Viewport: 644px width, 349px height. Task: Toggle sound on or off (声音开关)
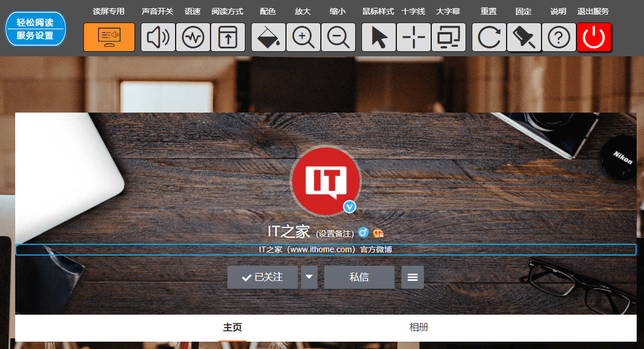(x=158, y=37)
